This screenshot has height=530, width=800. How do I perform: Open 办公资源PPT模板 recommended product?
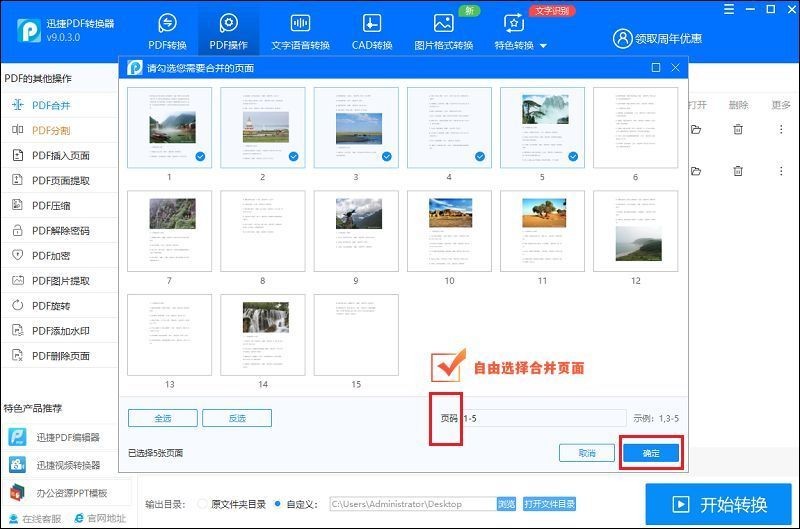pos(59,493)
